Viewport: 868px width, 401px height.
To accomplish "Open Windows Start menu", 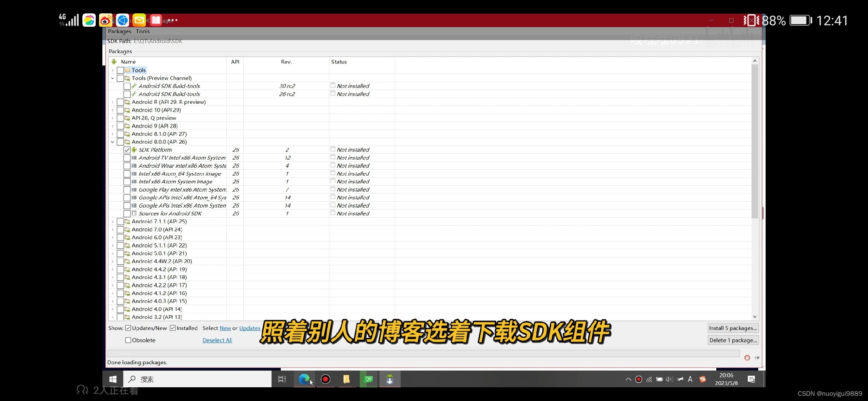I will [x=113, y=379].
